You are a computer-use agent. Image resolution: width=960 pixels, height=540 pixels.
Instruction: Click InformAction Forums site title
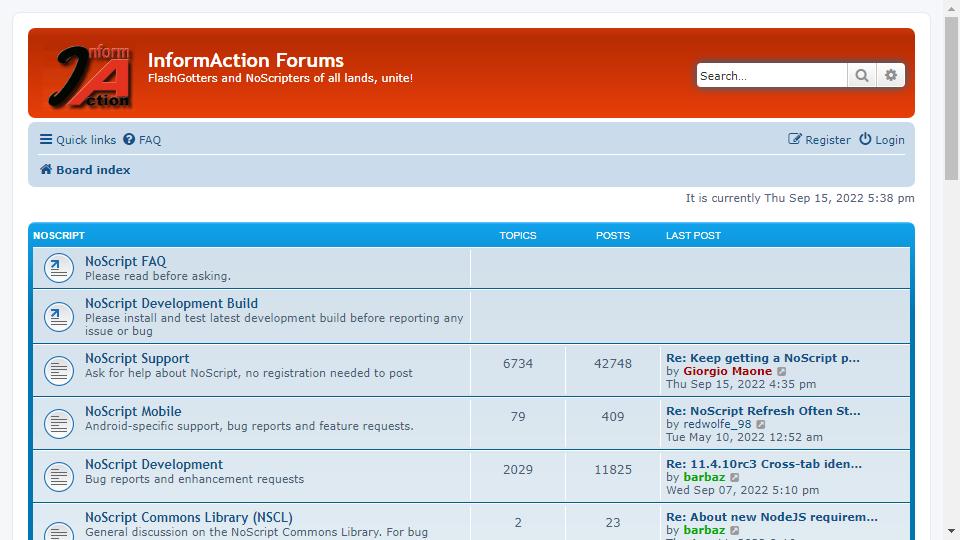pos(246,60)
